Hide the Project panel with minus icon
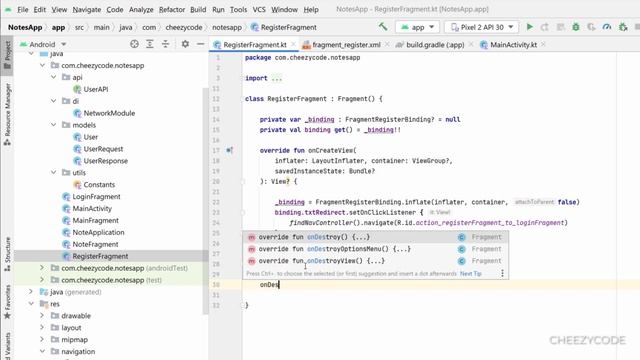640x360 pixels. click(x=200, y=44)
